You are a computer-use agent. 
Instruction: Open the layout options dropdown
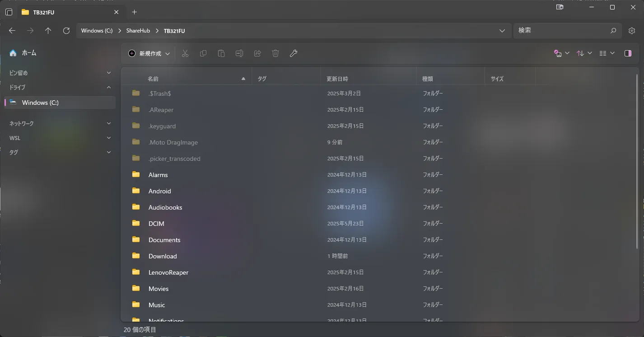(x=607, y=53)
